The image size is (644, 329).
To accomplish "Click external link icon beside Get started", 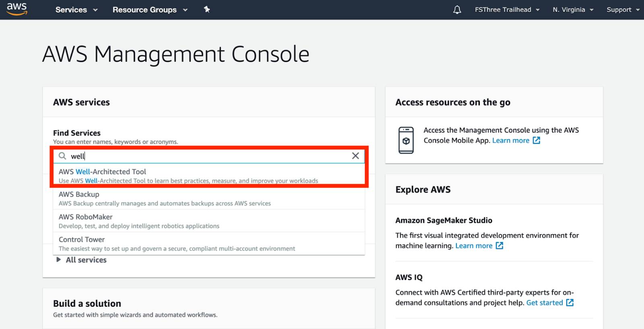I will [570, 302].
